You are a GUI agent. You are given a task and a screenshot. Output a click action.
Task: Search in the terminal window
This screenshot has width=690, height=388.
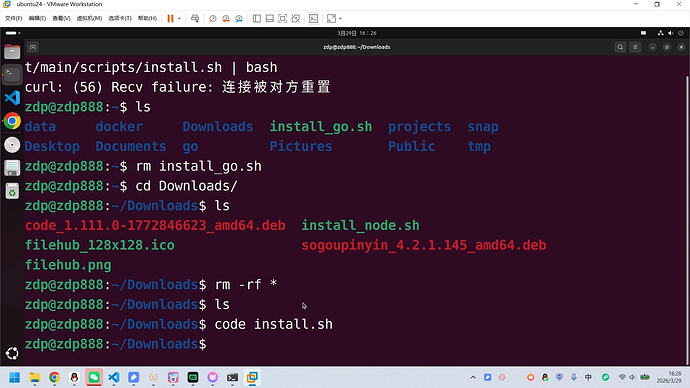click(620, 47)
